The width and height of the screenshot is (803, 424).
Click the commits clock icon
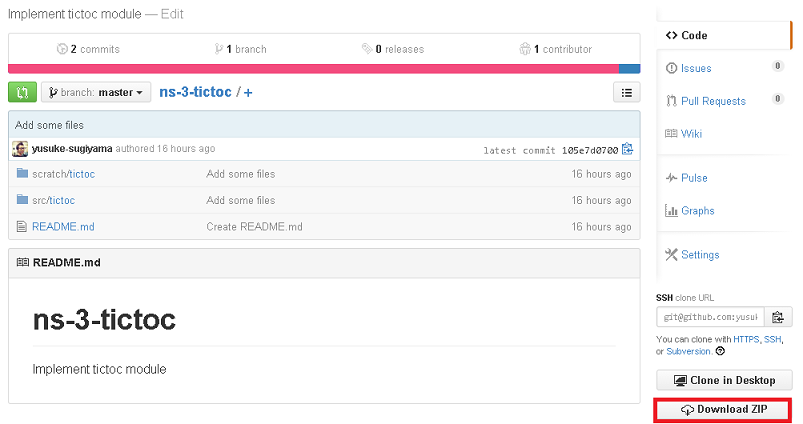62,49
